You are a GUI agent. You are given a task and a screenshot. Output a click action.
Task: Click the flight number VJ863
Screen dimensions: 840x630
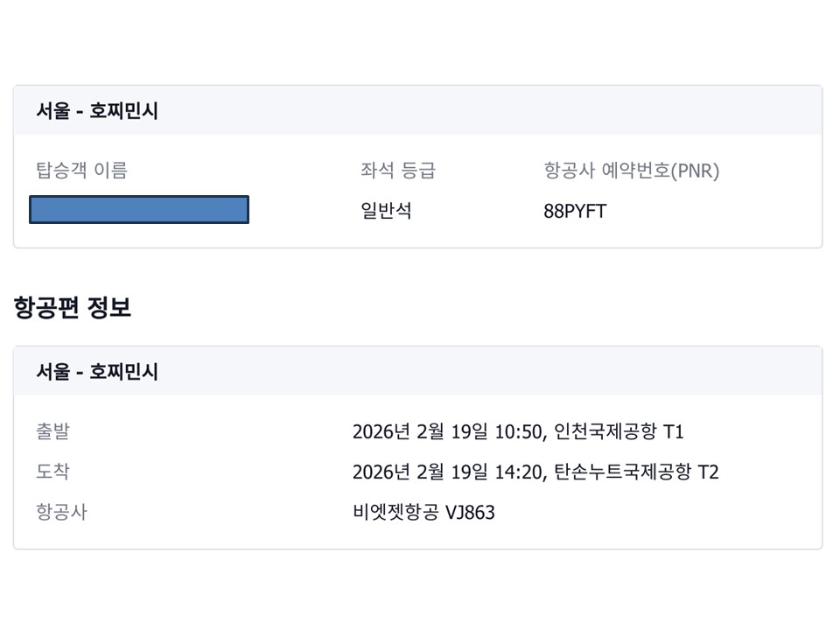470,513
